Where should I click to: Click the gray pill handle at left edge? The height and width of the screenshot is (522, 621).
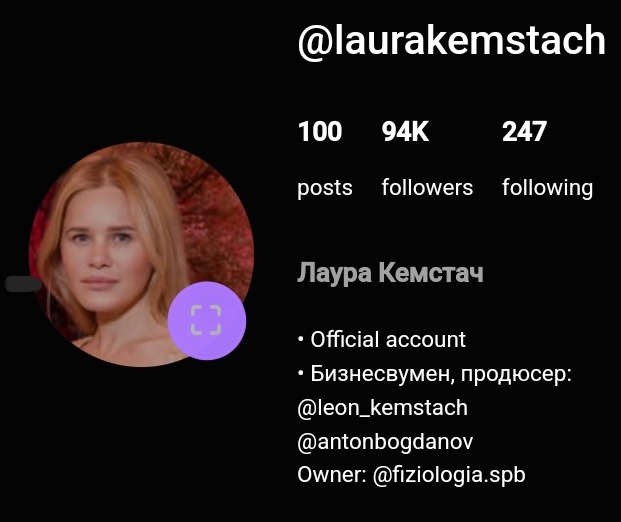pos(23,284)
